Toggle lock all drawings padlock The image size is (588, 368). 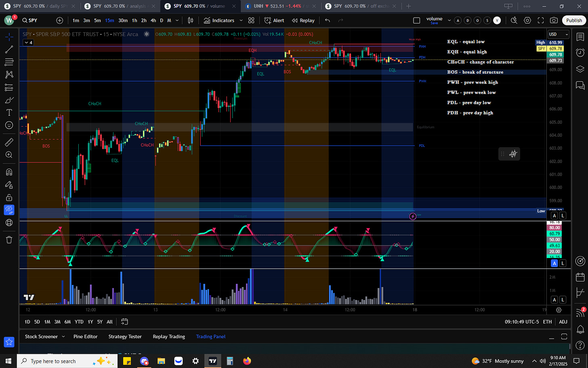9,197
